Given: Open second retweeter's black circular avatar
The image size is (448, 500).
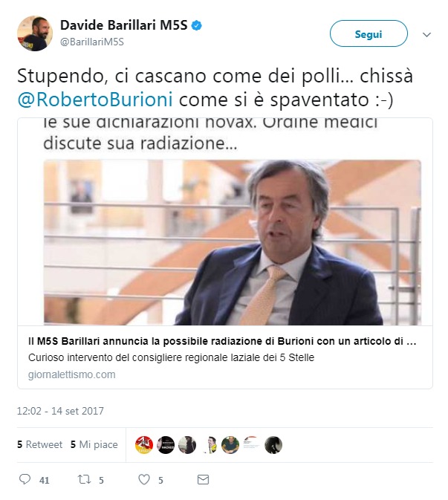Looking at the screenshot, I should pos(166,445).
